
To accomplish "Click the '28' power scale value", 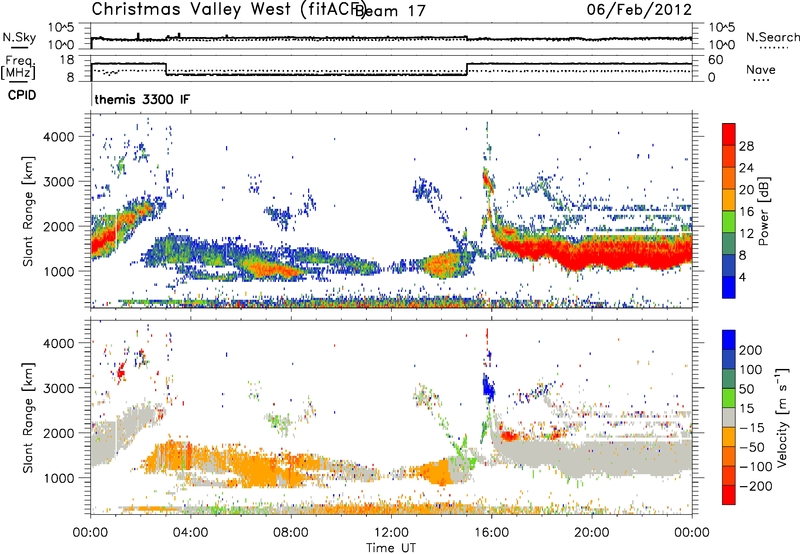I will tap(746, 146).
